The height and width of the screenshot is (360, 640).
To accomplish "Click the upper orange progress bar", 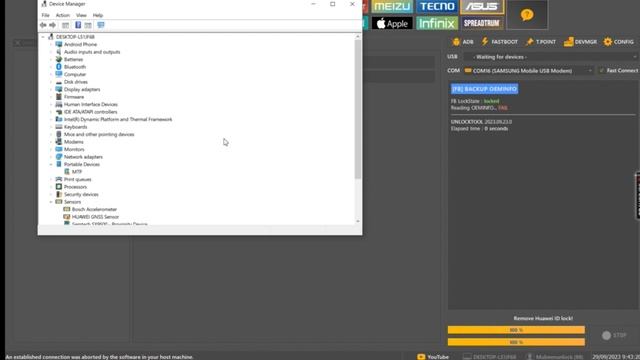I will point(516,330).
